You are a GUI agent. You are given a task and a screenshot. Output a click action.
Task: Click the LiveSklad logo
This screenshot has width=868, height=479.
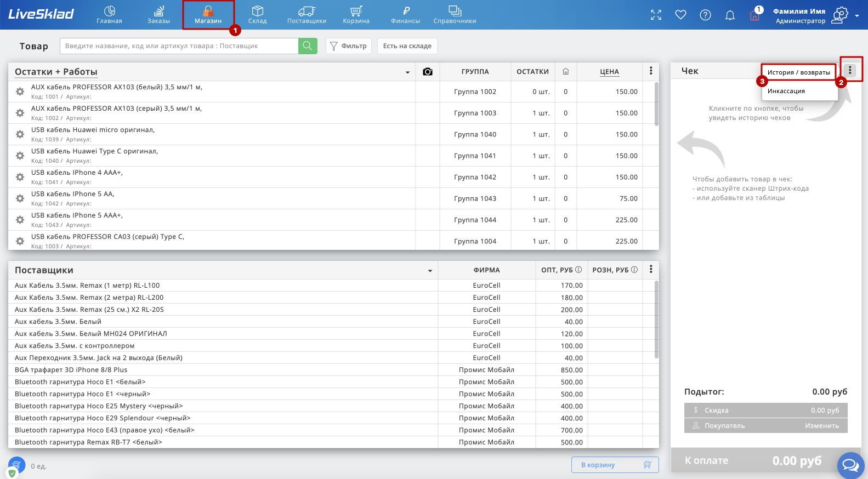tap(41, 14)
